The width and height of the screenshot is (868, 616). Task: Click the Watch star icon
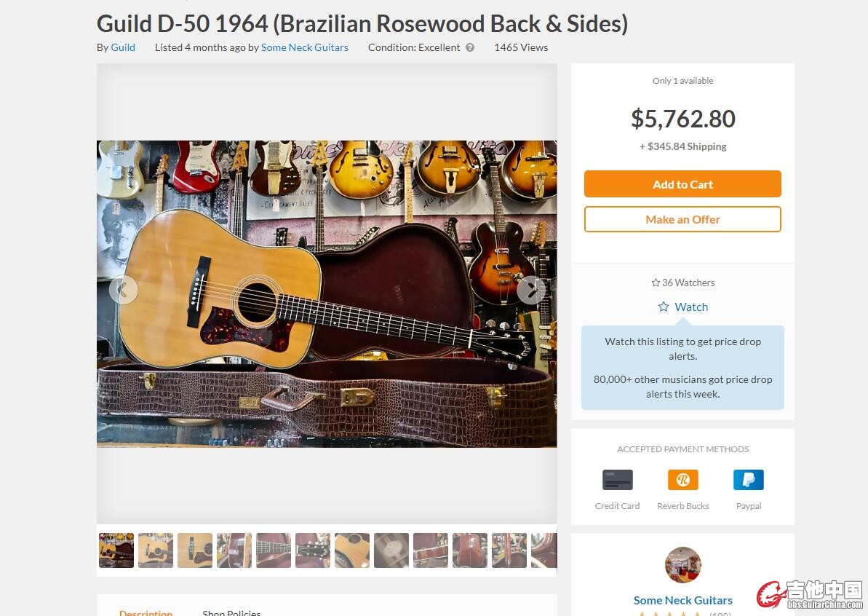[x=663, y=307]
